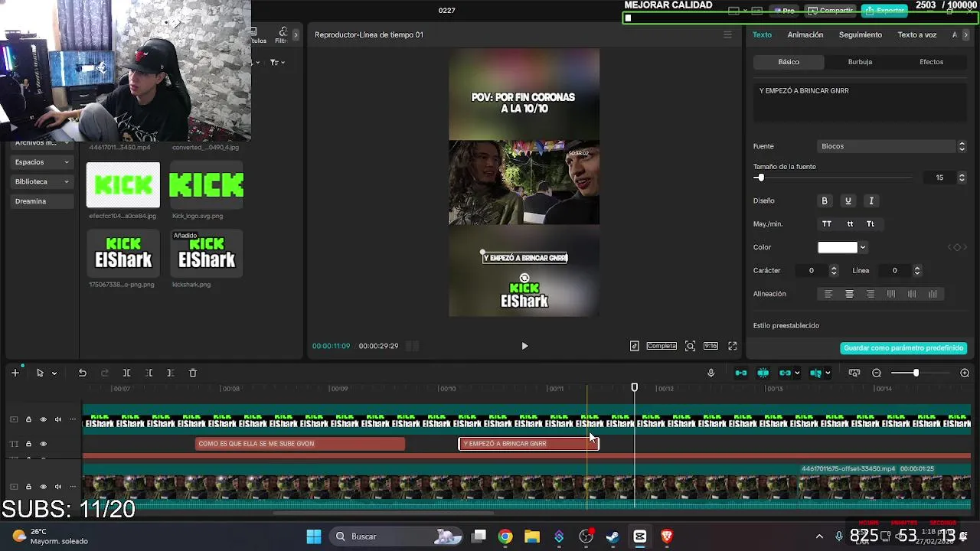
Task: Zoom in the timeline with plus icon
Action: (965, 373)
